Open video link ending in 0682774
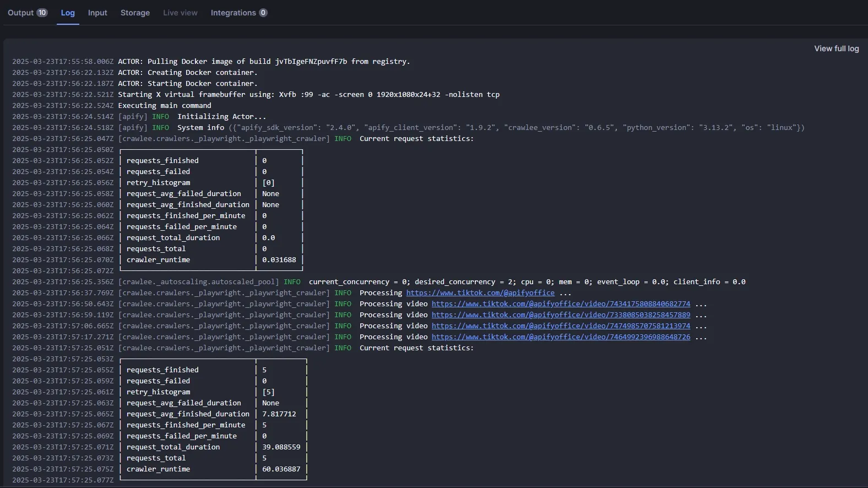Screen dimensions: 868x488 point(561,304)
